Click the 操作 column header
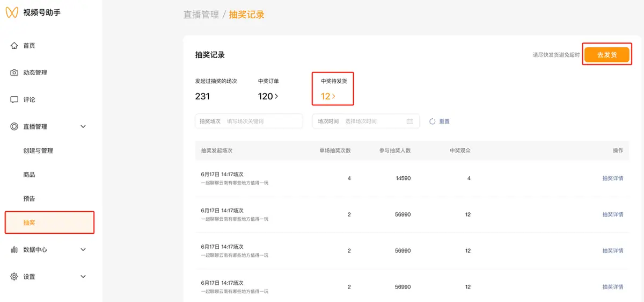Image resolution: width=644 pixels, height=302 pixels. point(618,150)
